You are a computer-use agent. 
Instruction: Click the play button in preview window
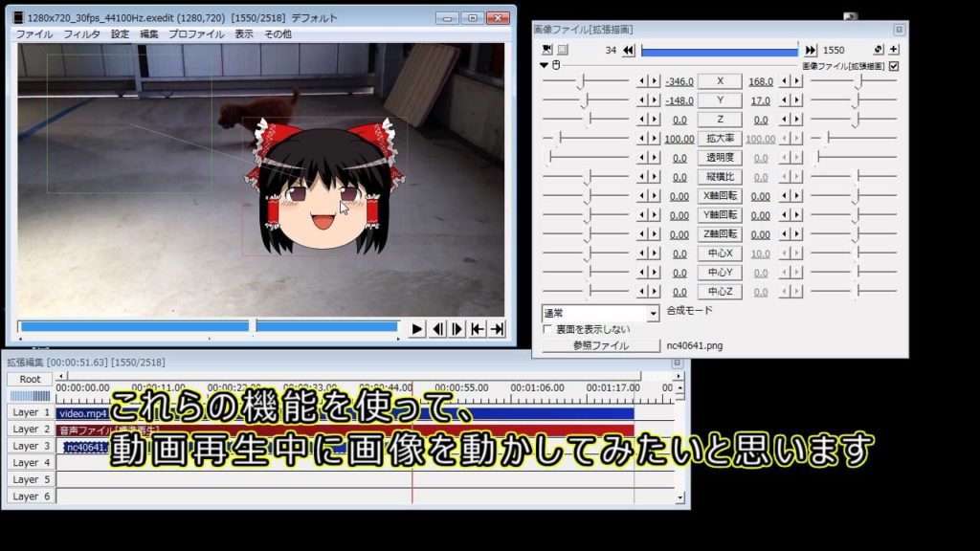(x=417, y=328)
